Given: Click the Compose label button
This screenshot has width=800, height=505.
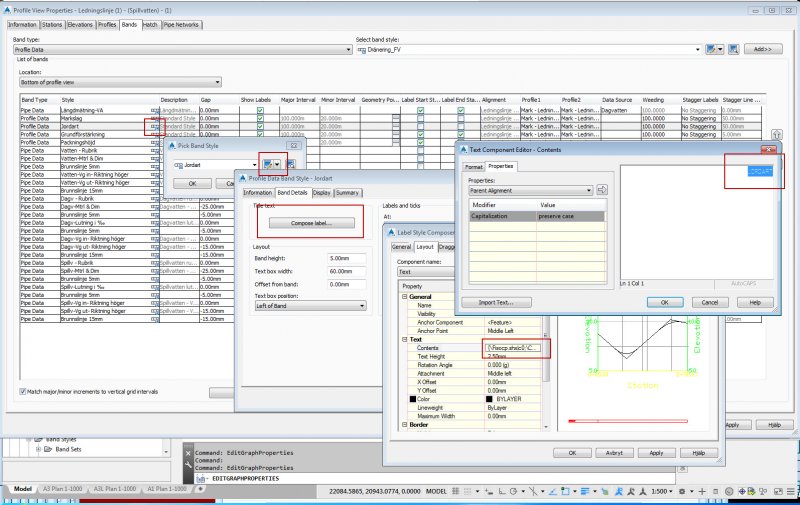Looking at the screenshot, I should [x=312, y=222].
